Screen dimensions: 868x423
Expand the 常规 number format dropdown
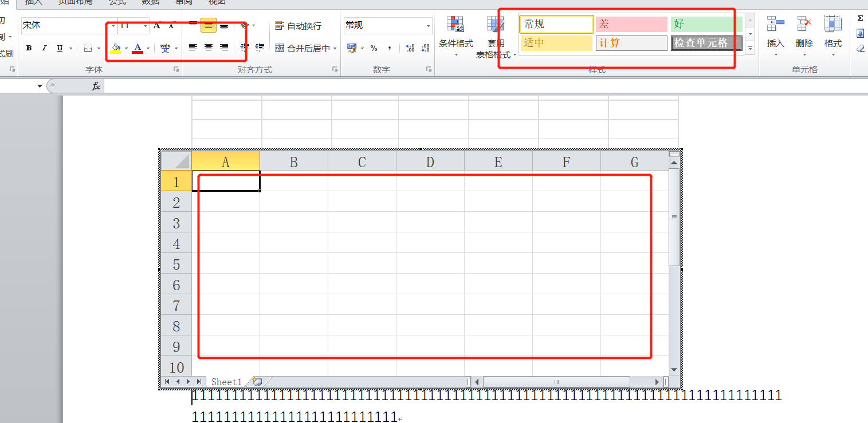pyautogui.click(x=429, y=26)
